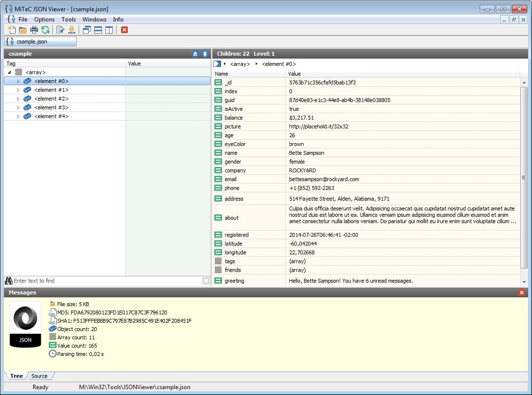Image resolution: width=532 pixels, height=395 pixels.
Task: Compute file hash with the lock icon
Action: click(72, 30)
